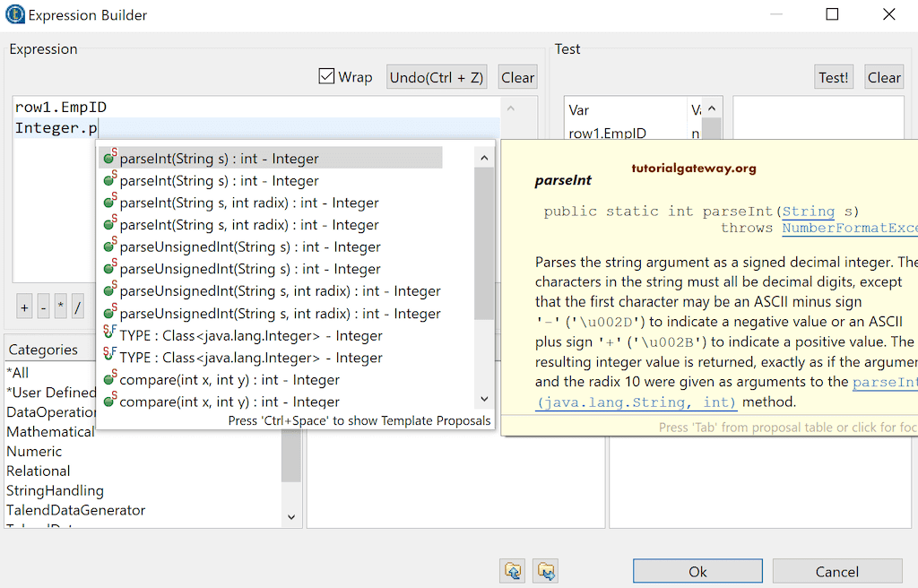Screen dimensions: 918x588
Task: Click the export expression folder icon
Action: pos(544,571)
